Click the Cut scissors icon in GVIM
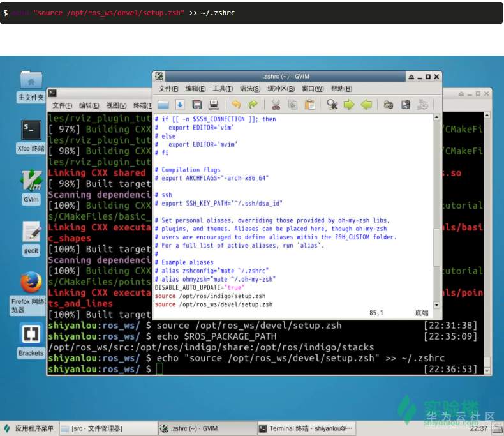 (x=276, y=105)
